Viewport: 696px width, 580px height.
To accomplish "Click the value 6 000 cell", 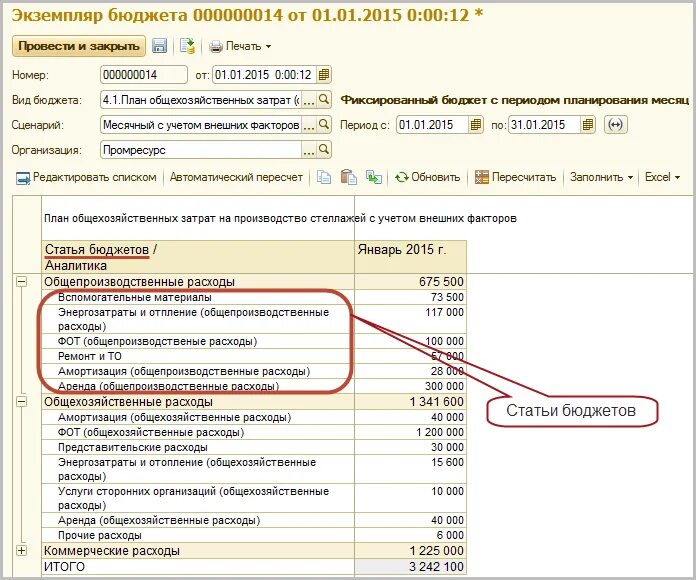I will pos(411,535).
